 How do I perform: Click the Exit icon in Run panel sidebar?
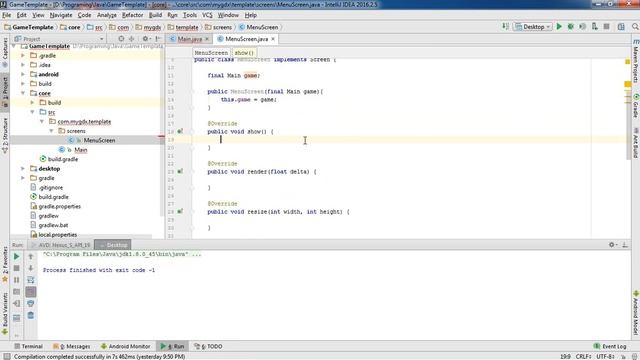coord(16,304)
